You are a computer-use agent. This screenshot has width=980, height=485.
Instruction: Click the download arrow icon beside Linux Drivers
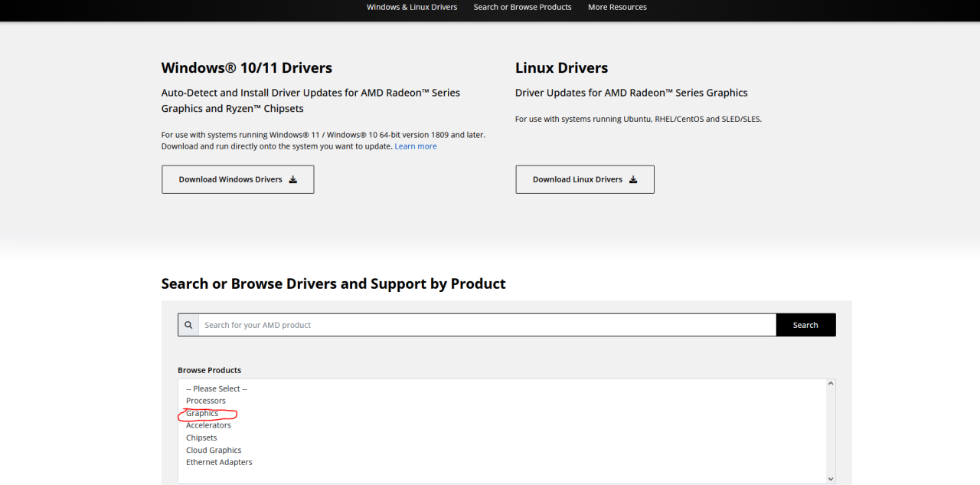tap(633, 180)
